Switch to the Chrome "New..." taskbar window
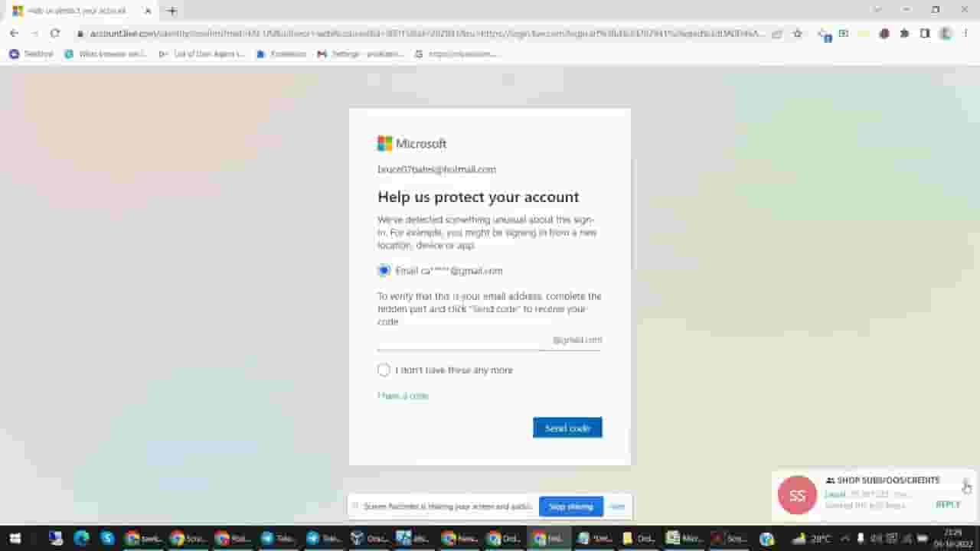This screenshot has width=980, height=551. [462, 539]
